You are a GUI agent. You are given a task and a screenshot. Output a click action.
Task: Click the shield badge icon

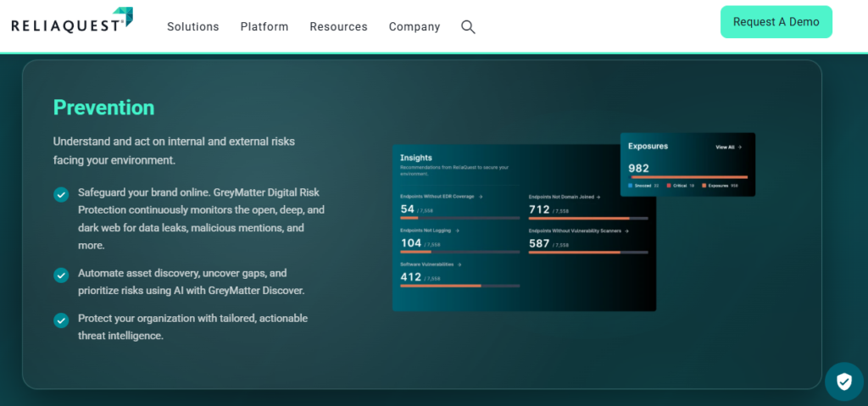(843, 381)
